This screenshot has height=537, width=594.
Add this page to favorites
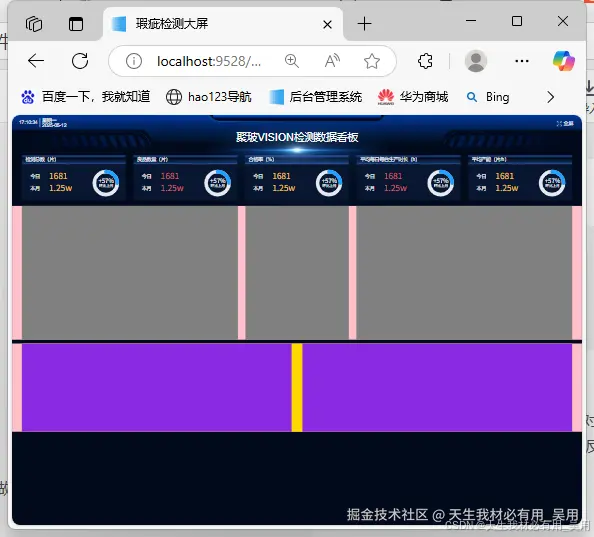tap(372, 61)
